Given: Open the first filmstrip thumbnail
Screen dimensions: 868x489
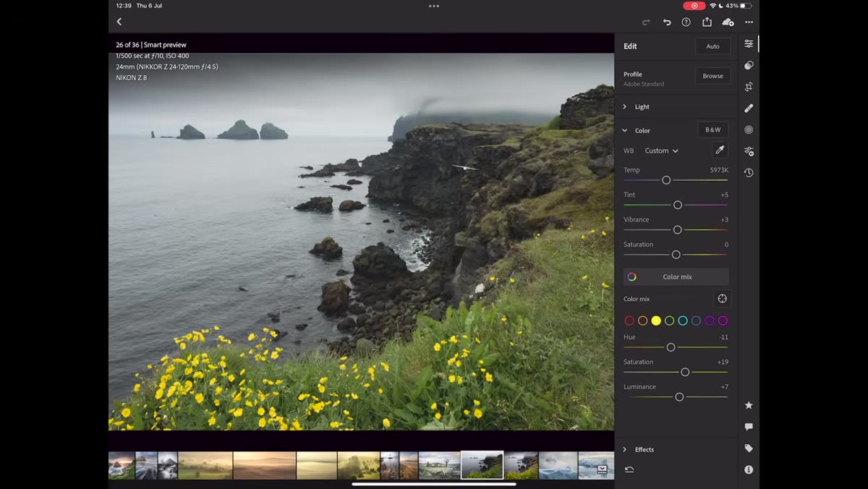Looking at the screenshot, I should [122, 465].
